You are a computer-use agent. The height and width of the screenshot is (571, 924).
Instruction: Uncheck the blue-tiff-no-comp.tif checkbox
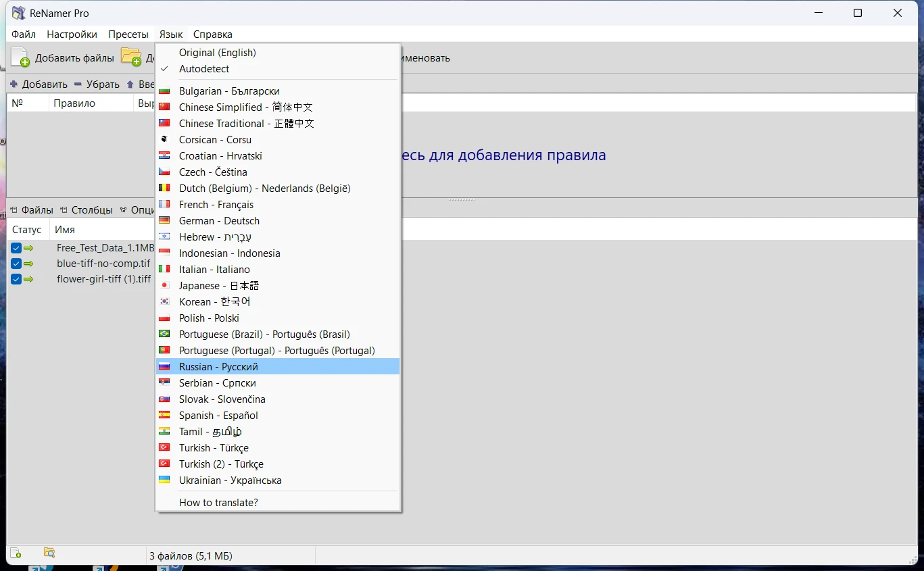pyautogui.click(x=16, y=264)
